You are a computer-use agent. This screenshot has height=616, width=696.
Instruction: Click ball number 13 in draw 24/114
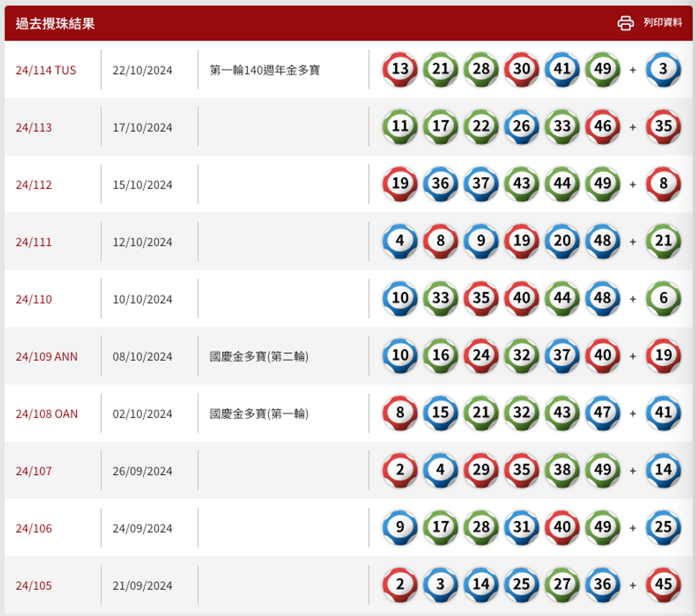[399, 70]
